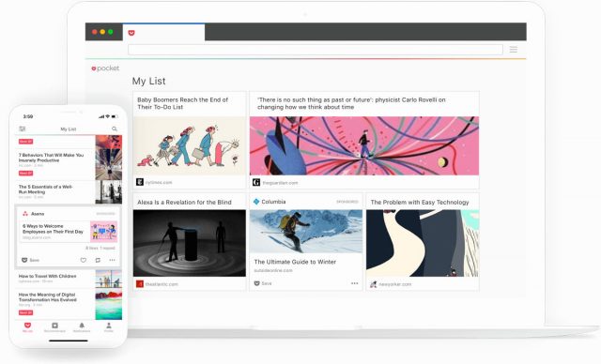Open the nytimes.com source link
Screen dimensions: 601x364
point(159,183)
